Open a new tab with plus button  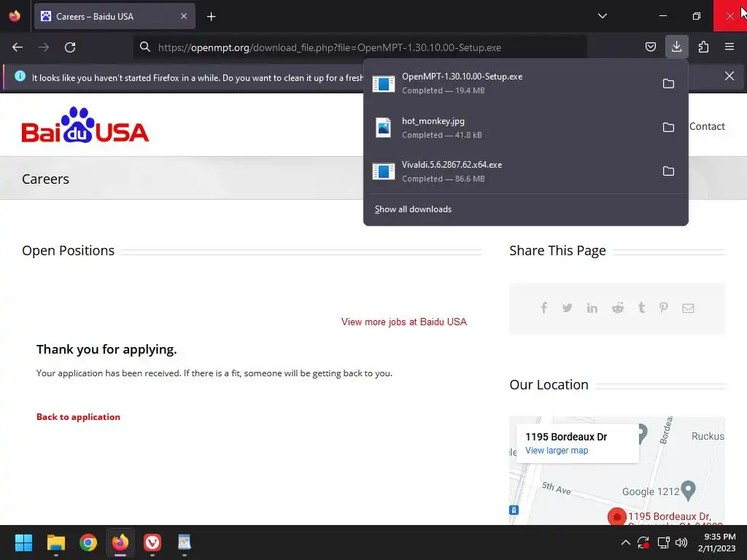point(211,17)
